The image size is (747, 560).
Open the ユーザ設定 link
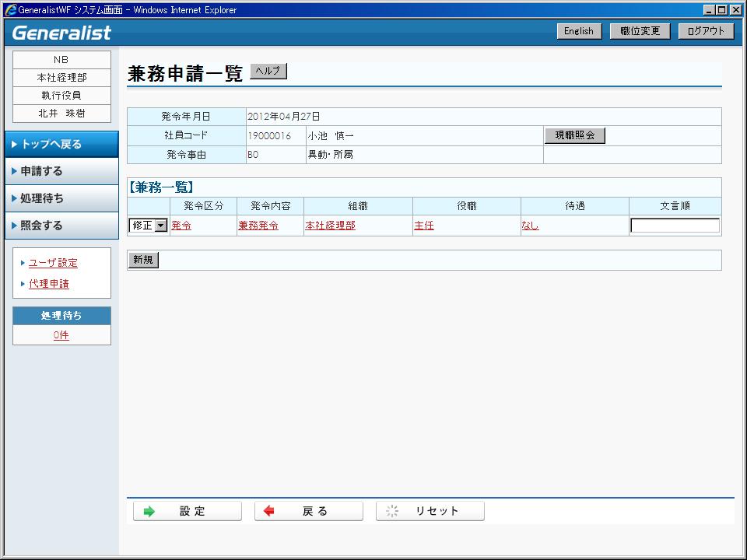click(x=53, y=263)
